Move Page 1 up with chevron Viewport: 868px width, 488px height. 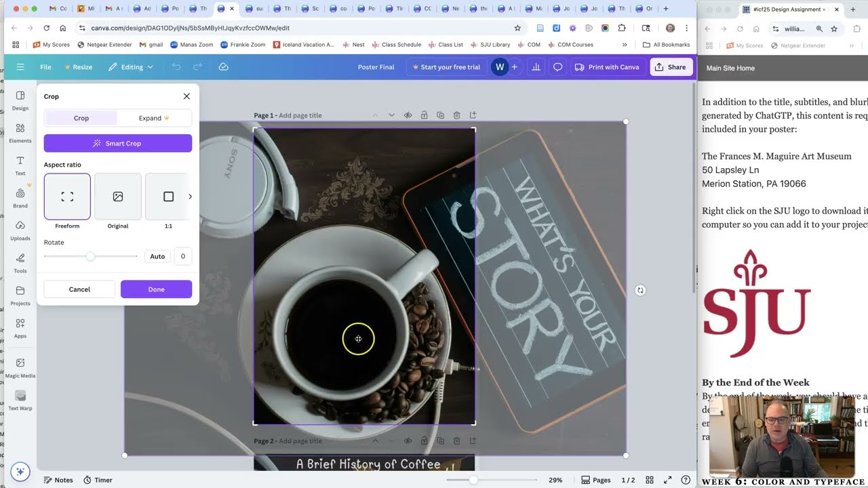(x=375, y=115)
